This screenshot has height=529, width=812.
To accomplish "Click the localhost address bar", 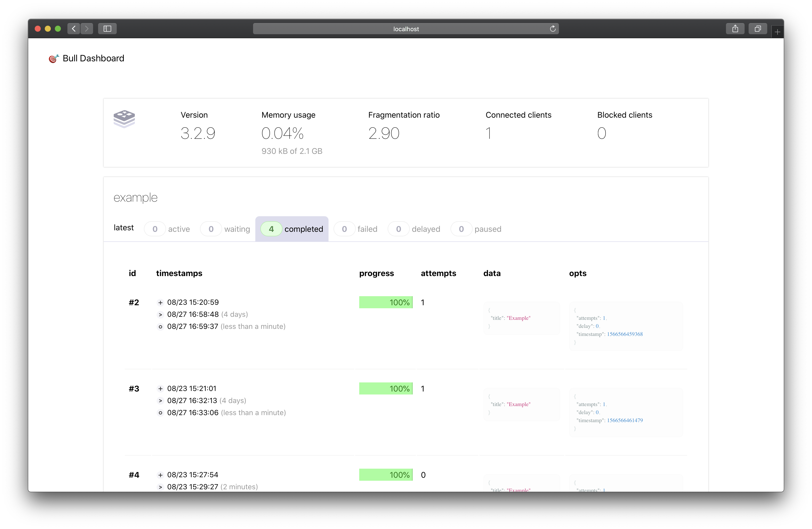I will click(x=405, y=29).
